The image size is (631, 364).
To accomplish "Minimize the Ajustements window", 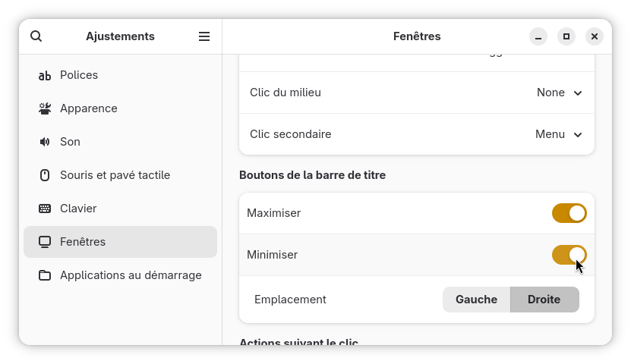I will pos(538,36).
